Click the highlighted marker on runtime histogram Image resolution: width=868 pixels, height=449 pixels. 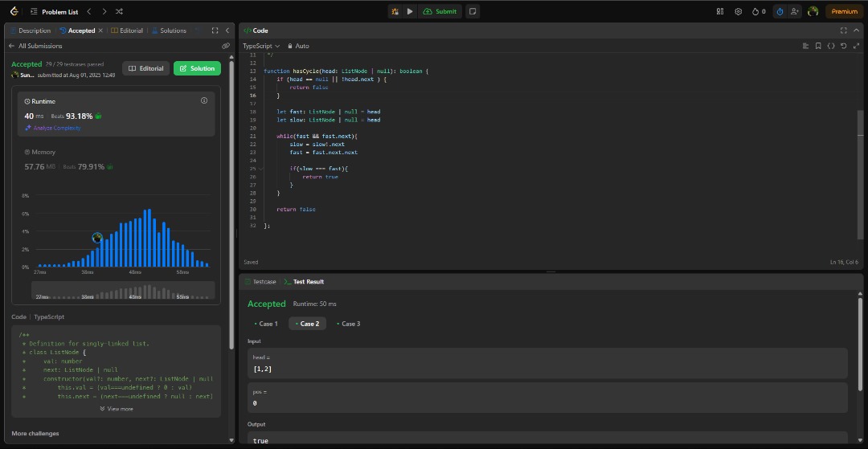click(97, 238)
